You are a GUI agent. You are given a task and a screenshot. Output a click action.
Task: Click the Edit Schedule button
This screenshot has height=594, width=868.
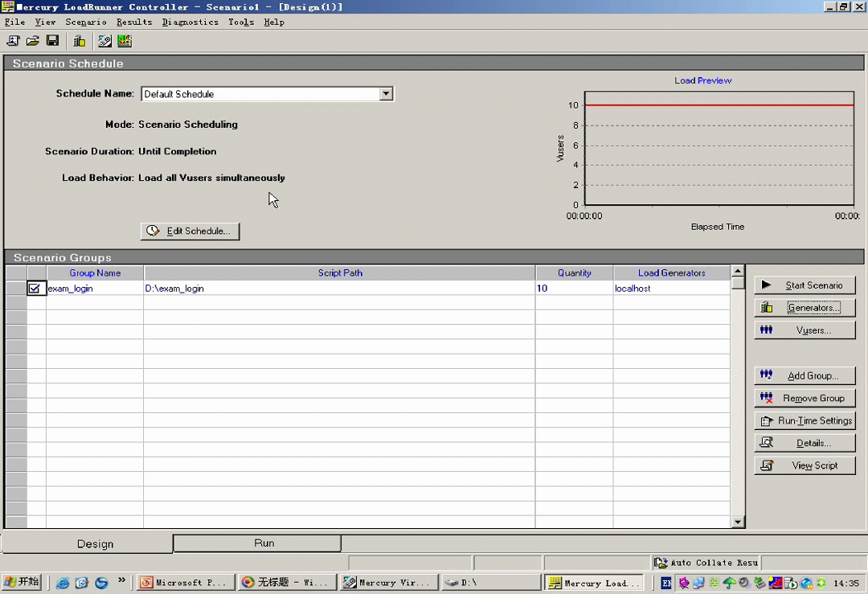tap(190, 231)
